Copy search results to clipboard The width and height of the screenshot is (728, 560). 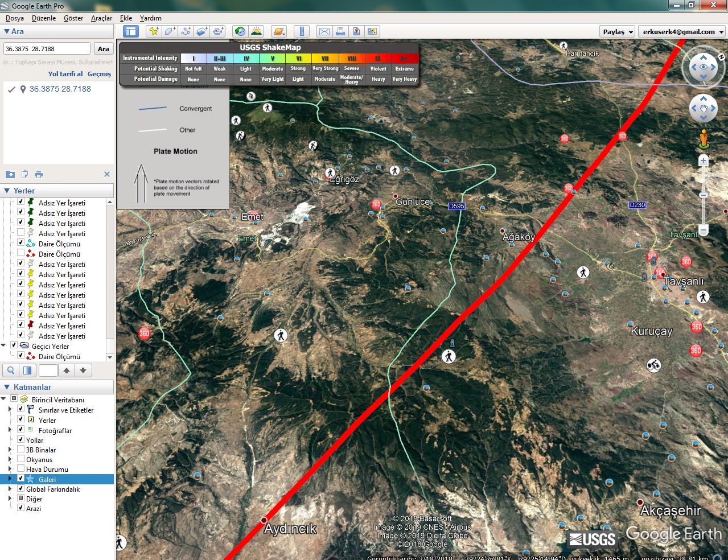coord(24,174)
